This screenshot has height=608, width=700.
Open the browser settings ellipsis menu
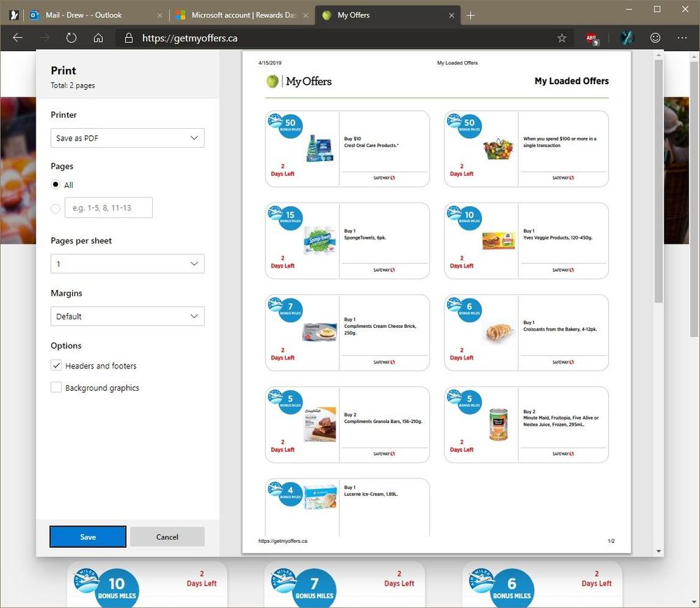point(682,38)
